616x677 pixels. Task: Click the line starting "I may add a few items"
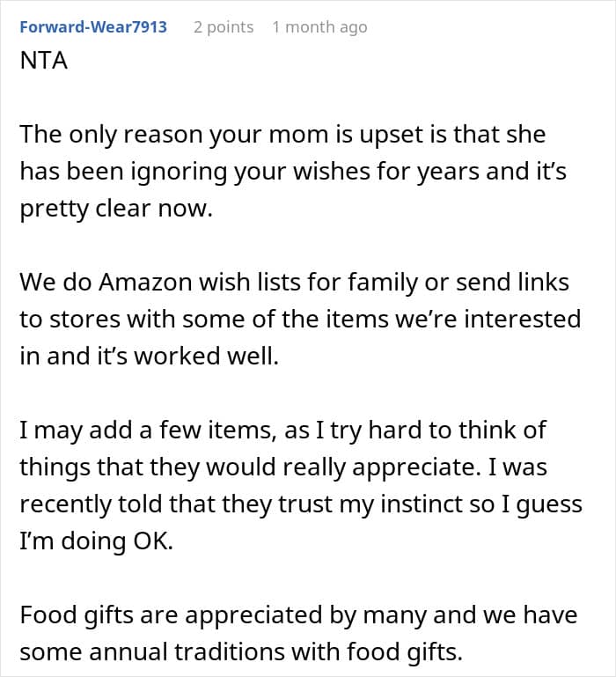click(x=282, y=430)
